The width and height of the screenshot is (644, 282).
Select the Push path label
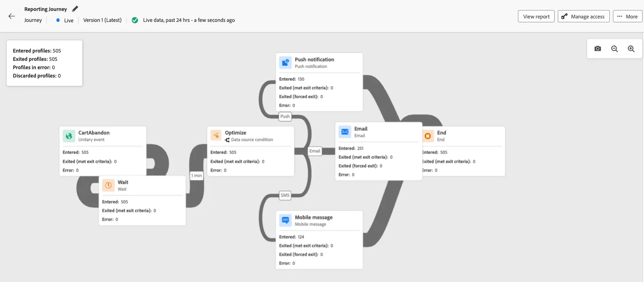coord(285,116)
